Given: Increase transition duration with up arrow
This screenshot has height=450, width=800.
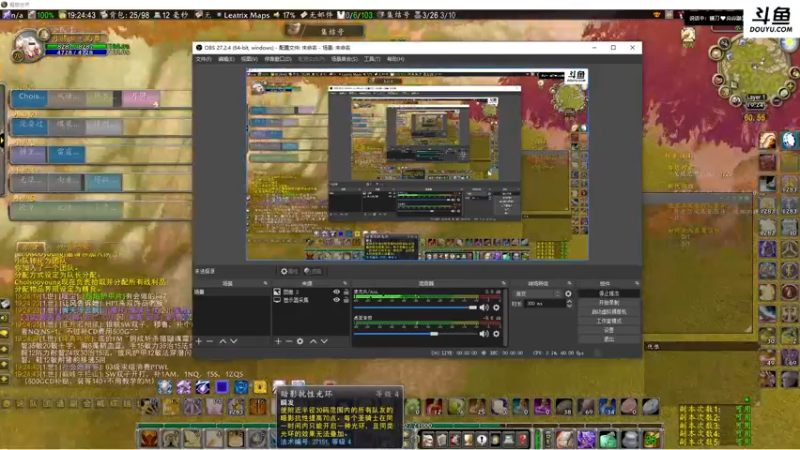Looking at the screenshot, I should [569, 302].
